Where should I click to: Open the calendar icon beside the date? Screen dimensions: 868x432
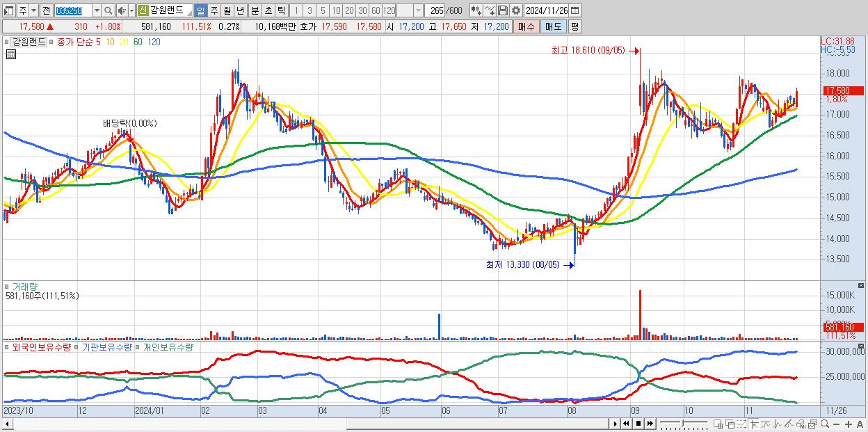click(x=575, y=10)
